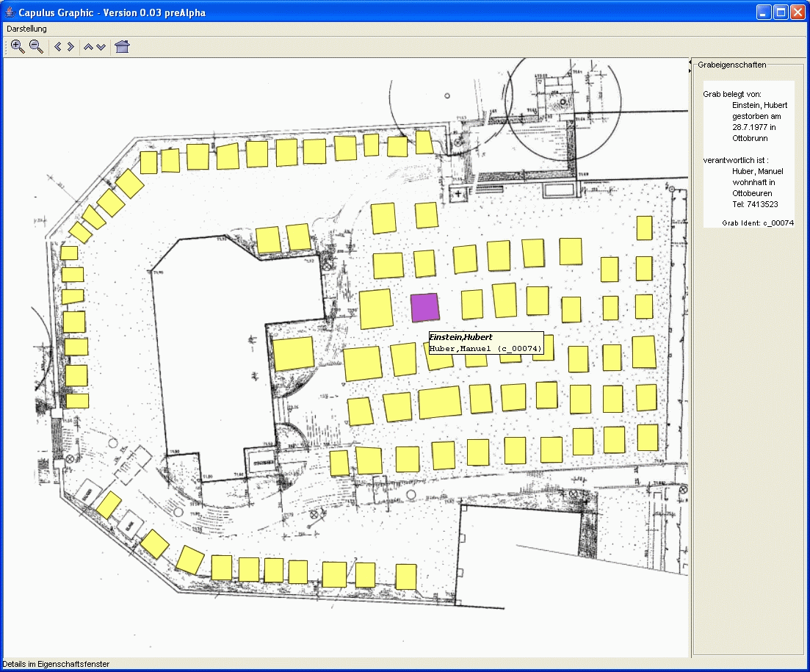Pan the map left with arrow
The height and width of the screenshot is (672, 810).
point(58,46)
